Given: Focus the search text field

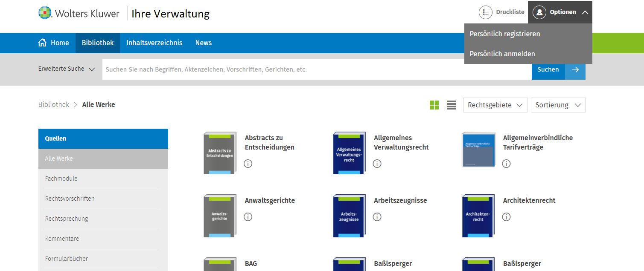Looking at the screenshot, I should pyautogui.click(x=316, y=69).
